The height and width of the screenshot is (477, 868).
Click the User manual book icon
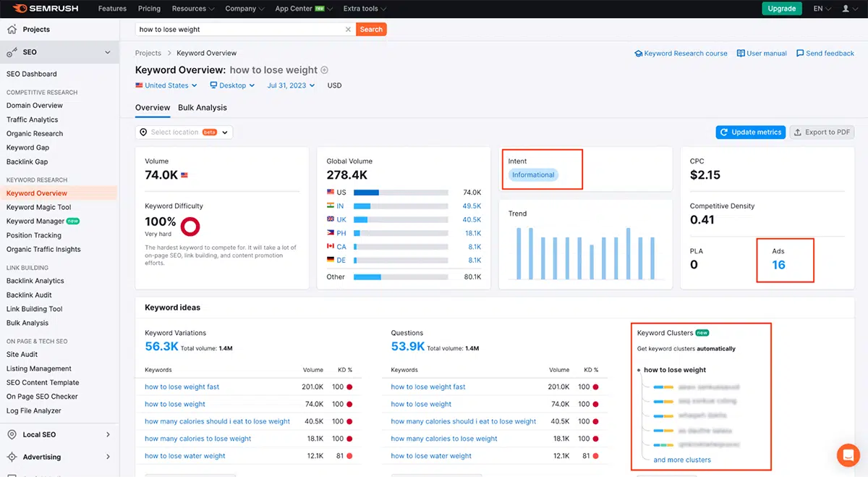[x=741, y=54]
